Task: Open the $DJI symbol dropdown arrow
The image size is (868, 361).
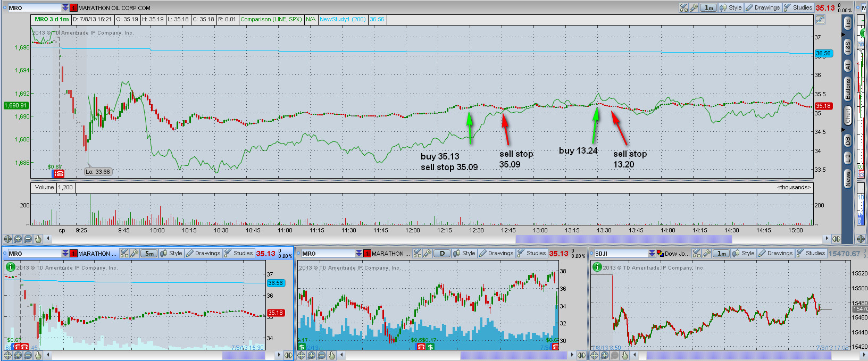Action: coord(652,254)
